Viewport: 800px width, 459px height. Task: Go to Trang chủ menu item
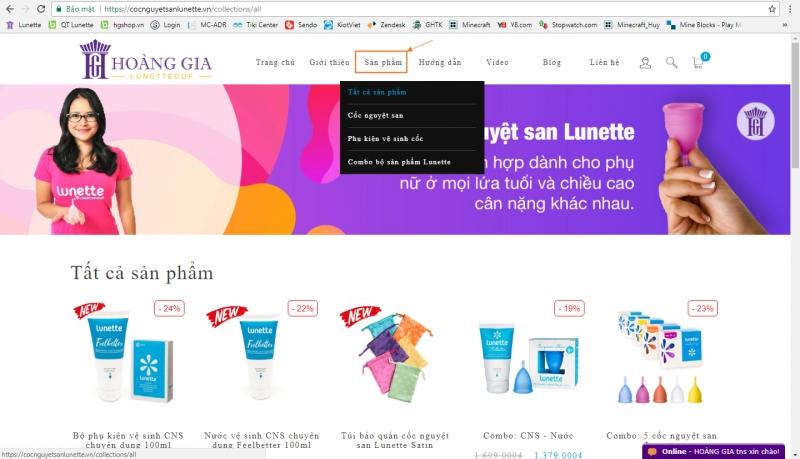click(276, 62)
